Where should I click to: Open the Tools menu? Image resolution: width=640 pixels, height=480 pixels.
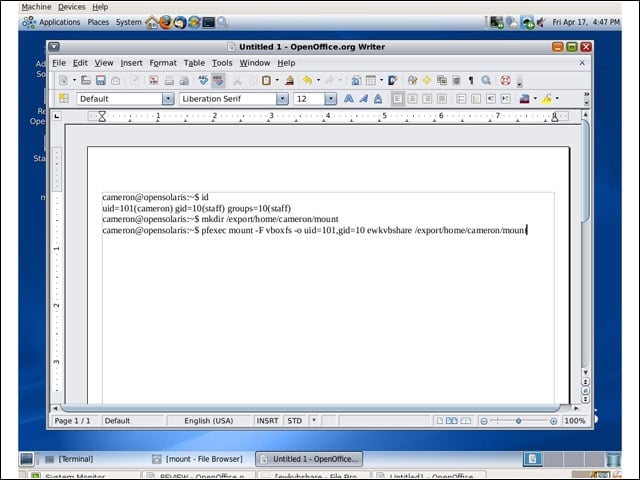222,63
